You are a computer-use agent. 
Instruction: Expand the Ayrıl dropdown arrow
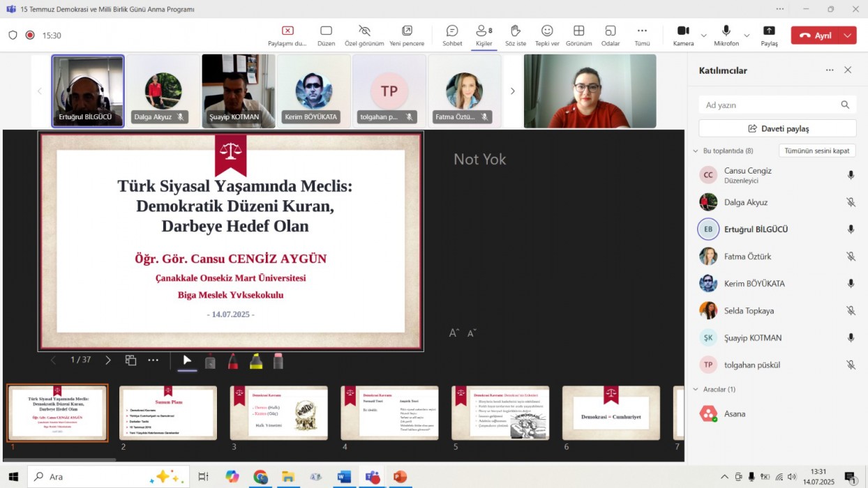tap(848, 36)
